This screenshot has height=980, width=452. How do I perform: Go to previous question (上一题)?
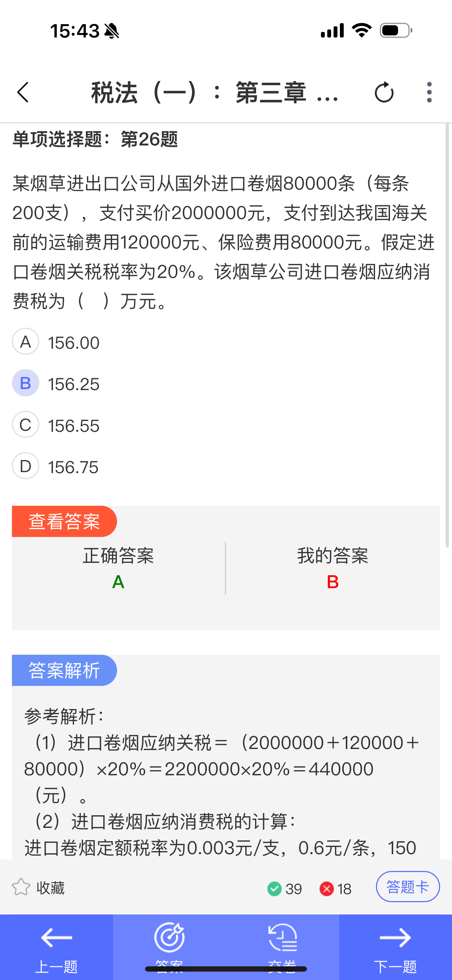[x=56, y=946]
